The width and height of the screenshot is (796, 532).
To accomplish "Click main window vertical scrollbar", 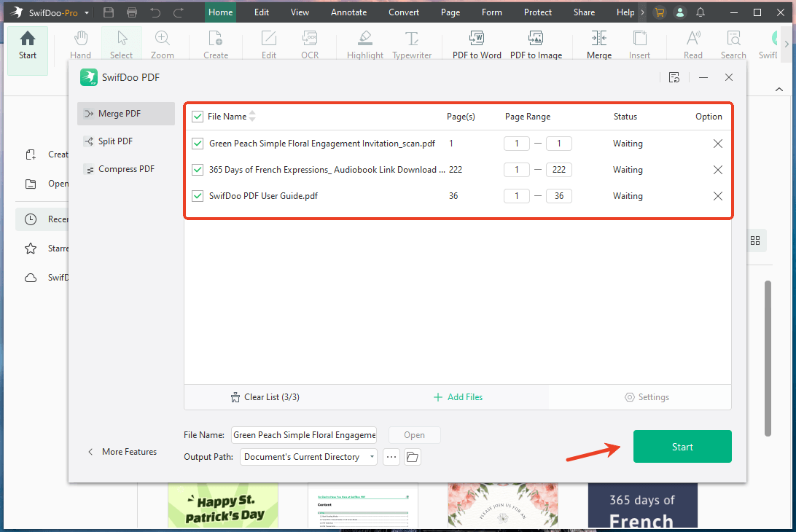I will [x=768, y=359].
